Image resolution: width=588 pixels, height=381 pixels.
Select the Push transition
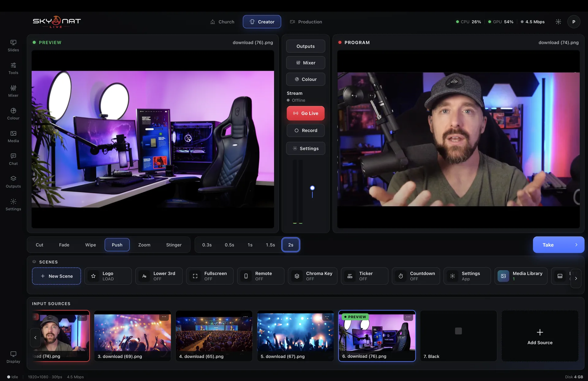click(117, 245)
